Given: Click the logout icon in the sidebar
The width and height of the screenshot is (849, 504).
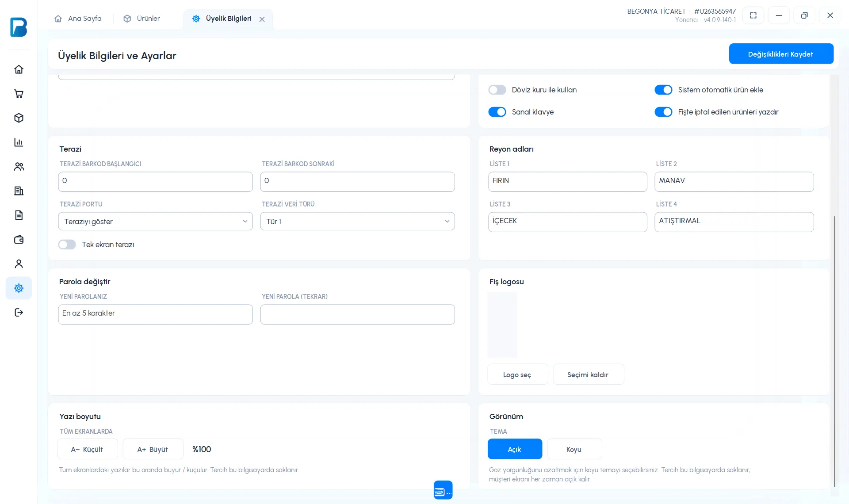Looking at the screenshot, I should coord(19,313).
